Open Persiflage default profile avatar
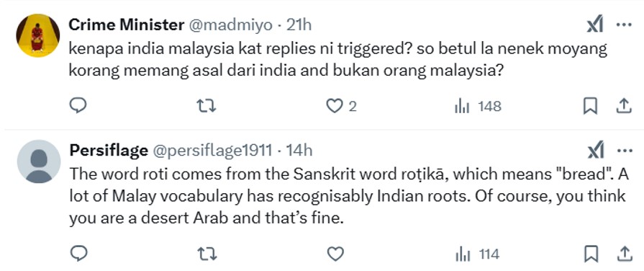Image resolution: width=644 pixels, height=271 pixels. click(39, 161)
